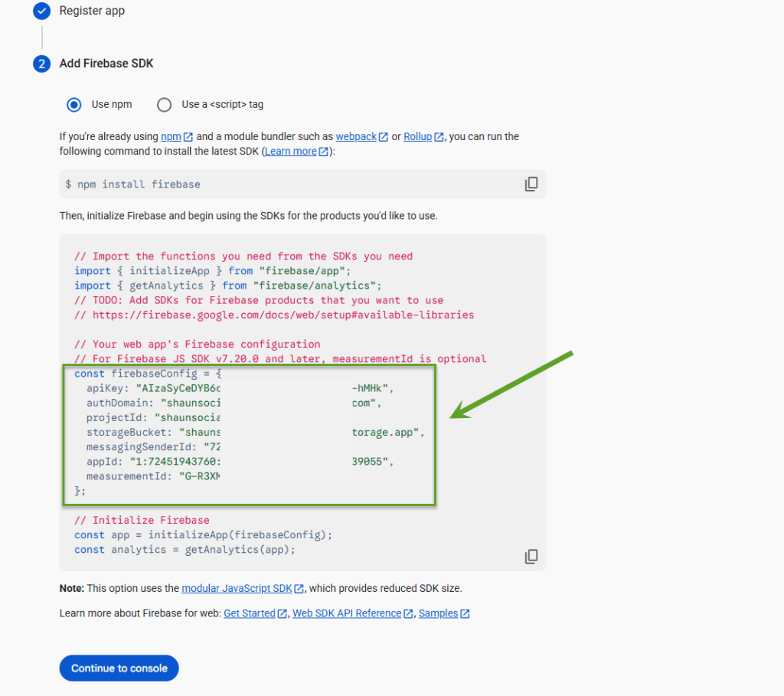Click external link icon beside Rollup
The width and height of the screenshot is (784, 696).
[439, 137]
